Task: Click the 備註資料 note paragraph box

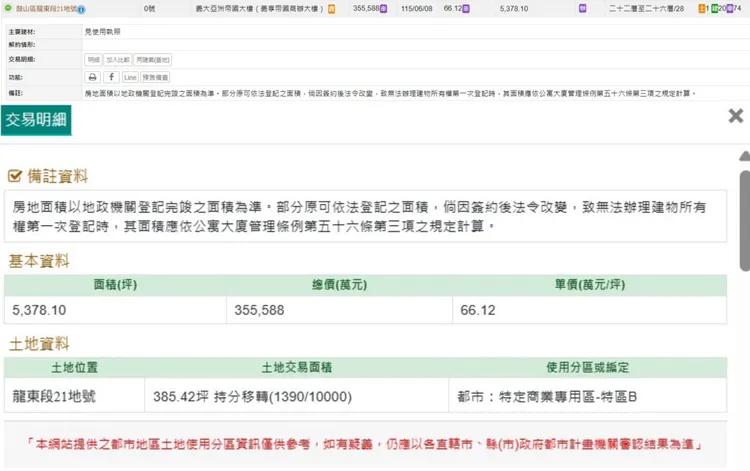Action: 365,216
